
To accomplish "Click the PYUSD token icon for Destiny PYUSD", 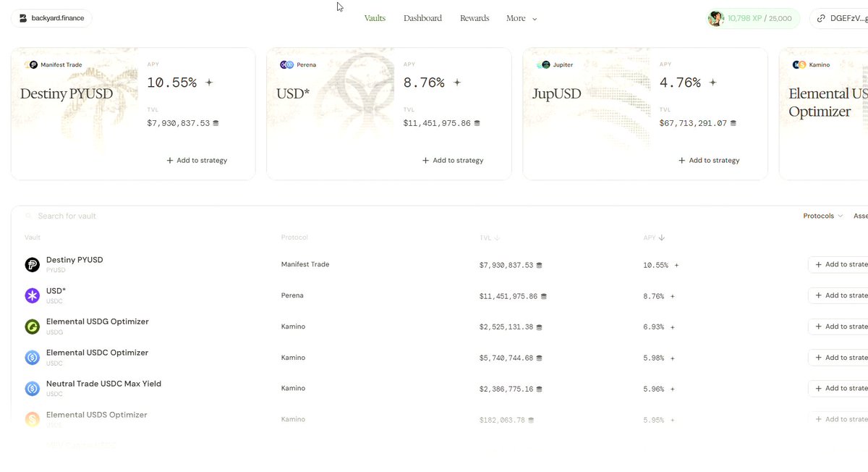I will click(x=32, y=264).
